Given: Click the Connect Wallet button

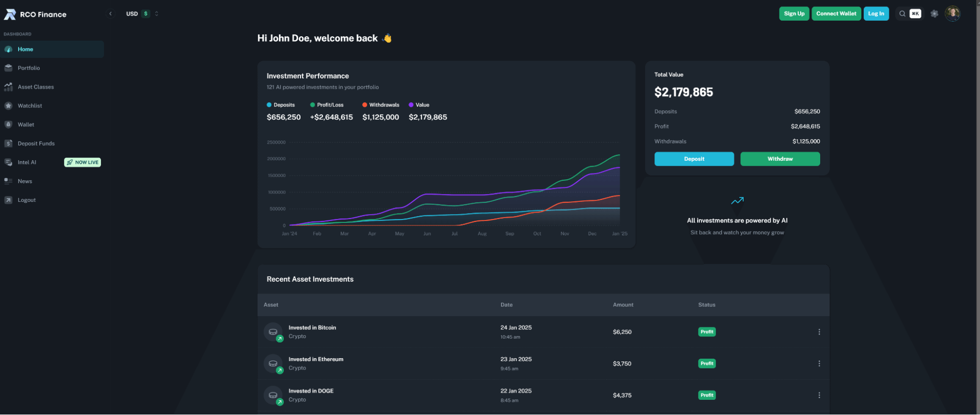Looking at the screenshot, I should pos(836,14).
